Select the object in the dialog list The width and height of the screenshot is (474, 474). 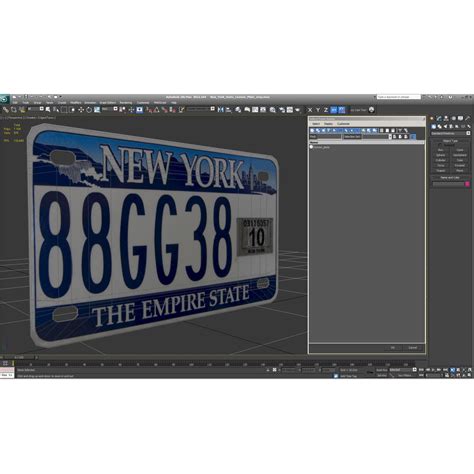pyautogui.click(x=321, y=147)
